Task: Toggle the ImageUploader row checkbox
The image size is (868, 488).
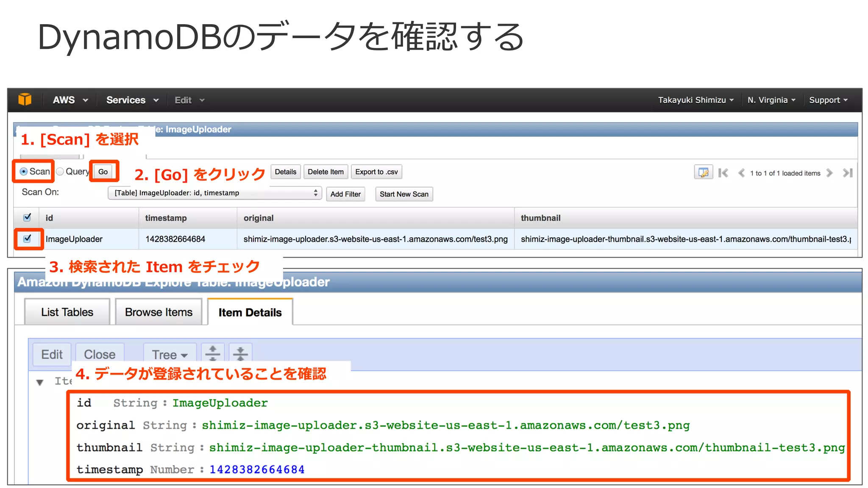Action: [x=27, y=238]
